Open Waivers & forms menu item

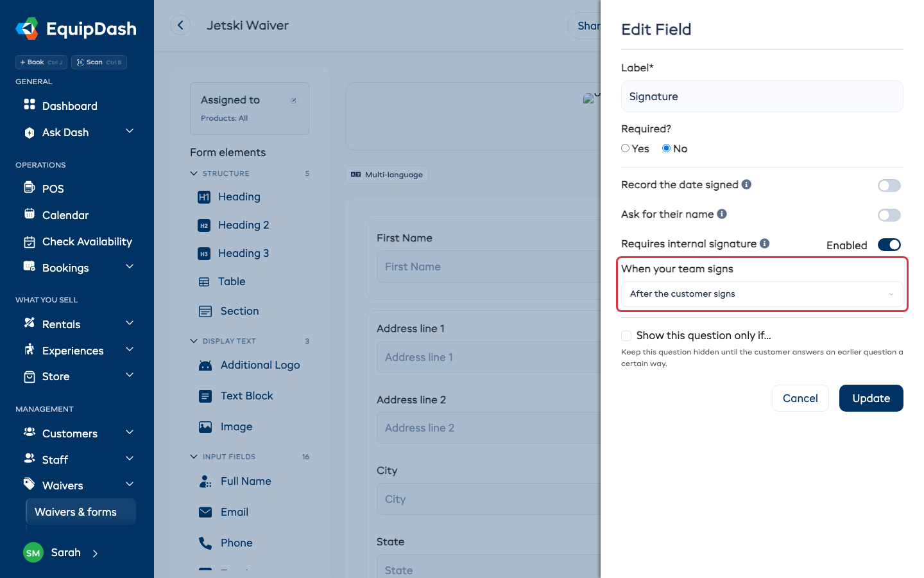pos(81,512)
